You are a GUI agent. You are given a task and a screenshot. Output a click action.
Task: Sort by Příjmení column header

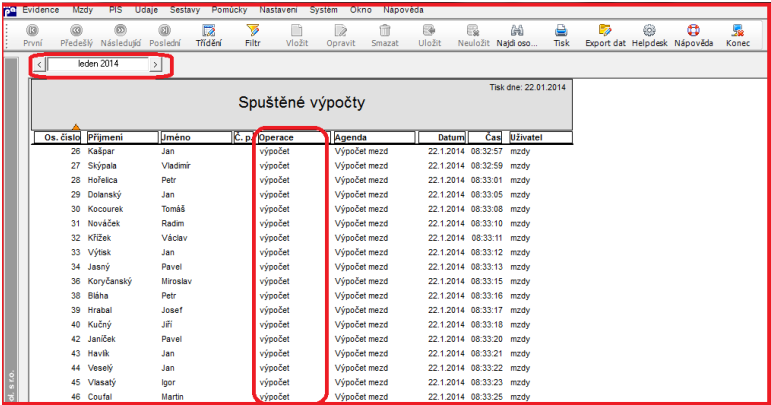tap(122, 138)
